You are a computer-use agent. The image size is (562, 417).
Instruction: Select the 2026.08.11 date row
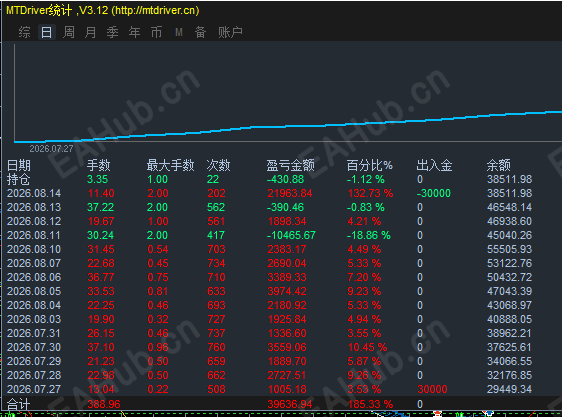pos(34,235)
